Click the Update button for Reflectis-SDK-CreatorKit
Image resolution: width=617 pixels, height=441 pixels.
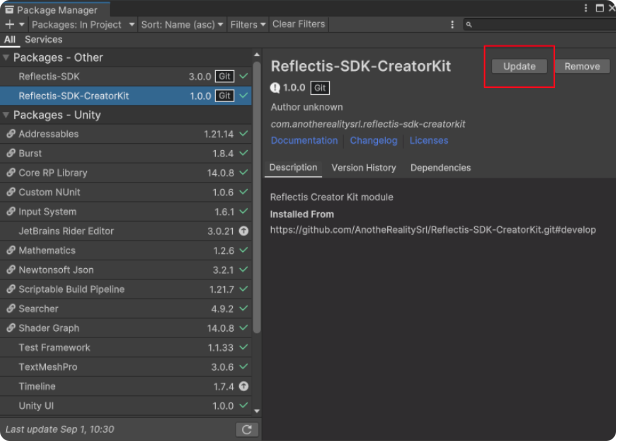click(x=519, y=66)
